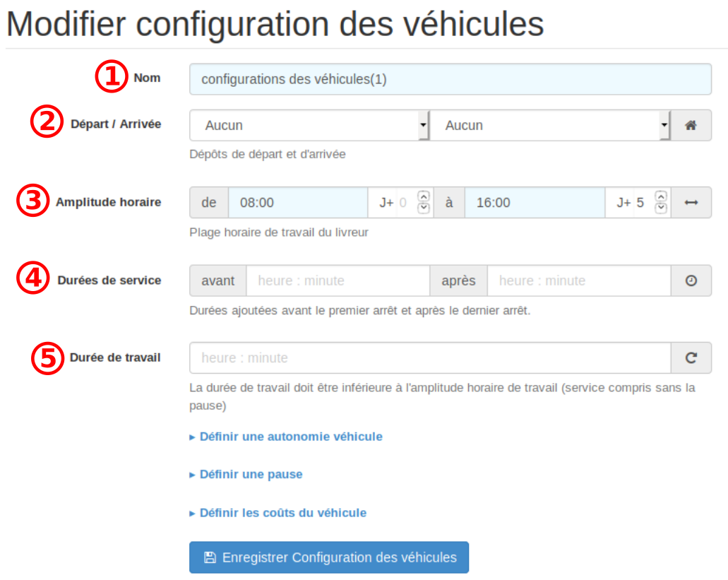Click the clock icon in Durées de service
This screenshot has width=728, height=580.
point(691,280)
